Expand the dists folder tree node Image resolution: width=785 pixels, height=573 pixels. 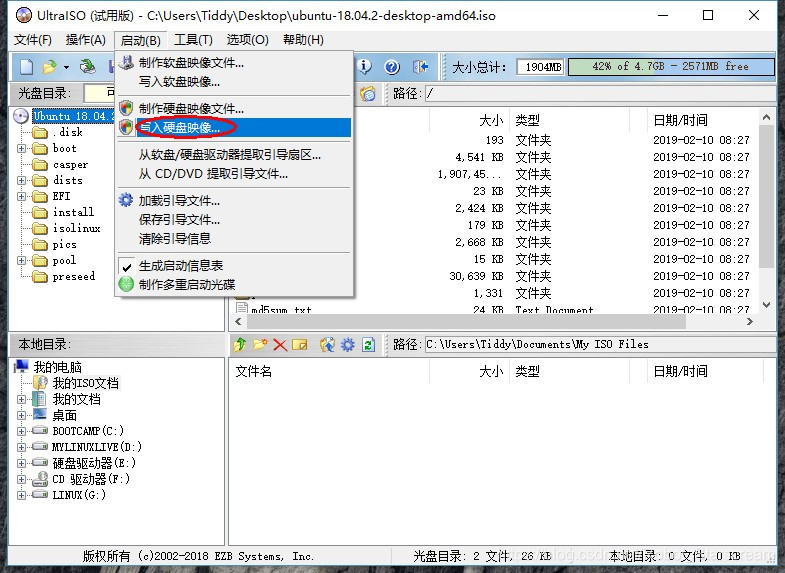click(21, 181)
